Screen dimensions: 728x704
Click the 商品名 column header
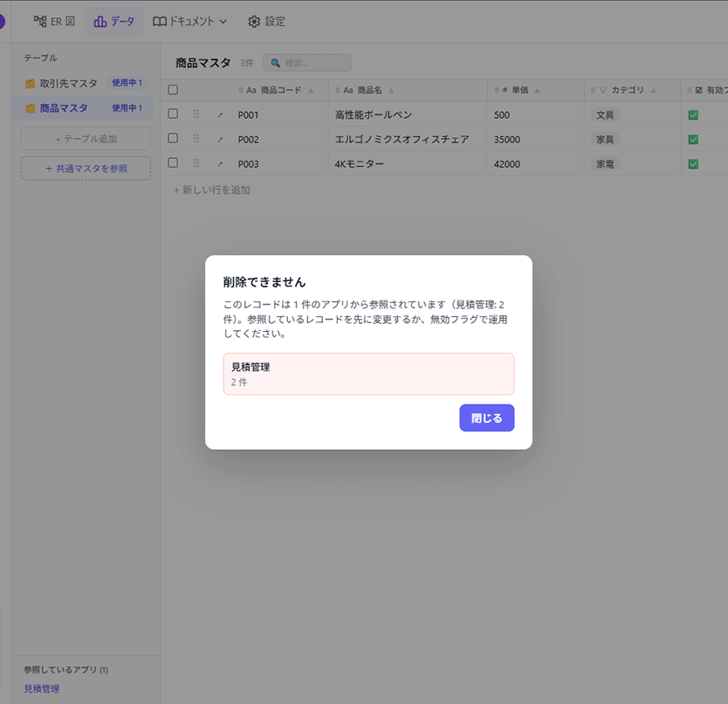408,90
